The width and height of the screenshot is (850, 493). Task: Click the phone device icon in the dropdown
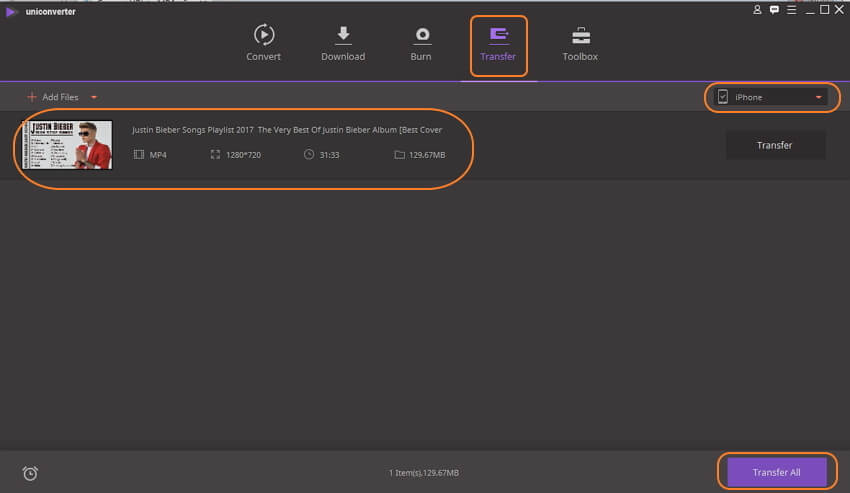click(723, 97)
